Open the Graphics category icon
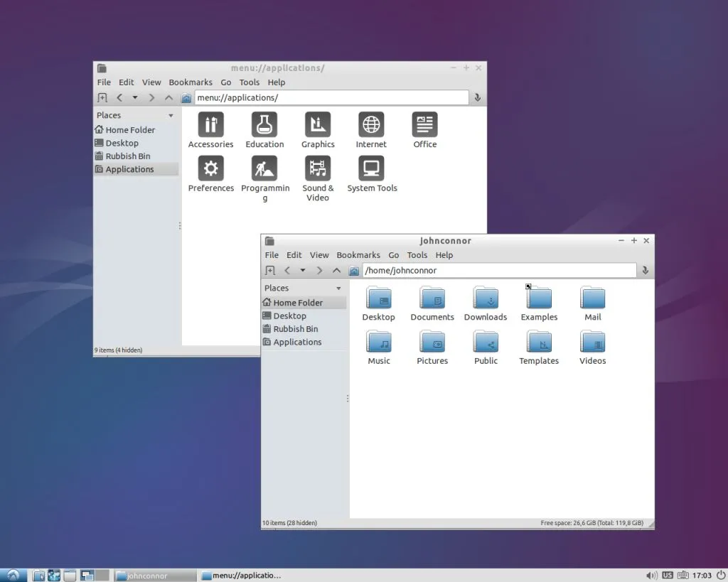Image resolution: width=728 pixels, height=582 pixels. (x=318, y=125)
